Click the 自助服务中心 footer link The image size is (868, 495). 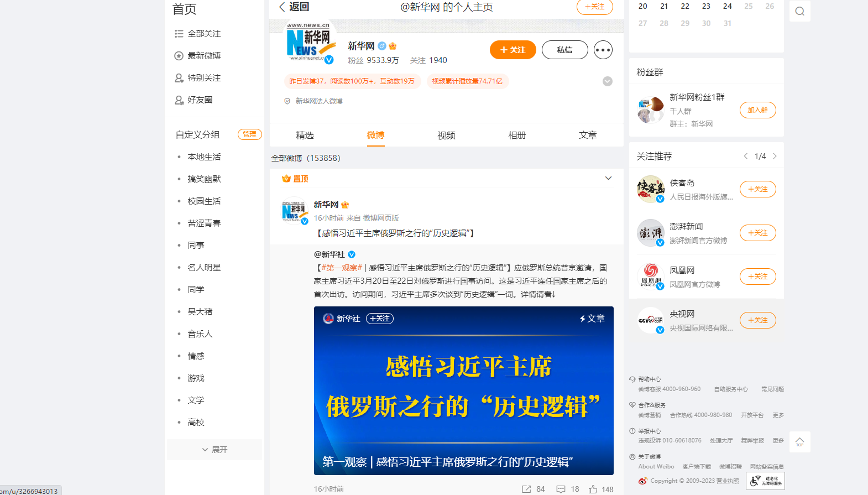point(731,389)
